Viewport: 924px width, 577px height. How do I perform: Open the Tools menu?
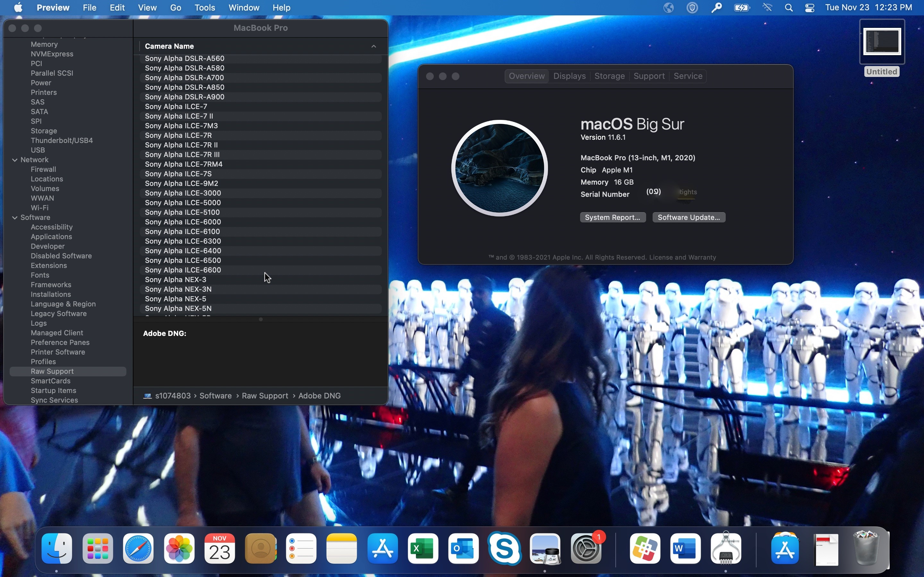click(205, 8)
